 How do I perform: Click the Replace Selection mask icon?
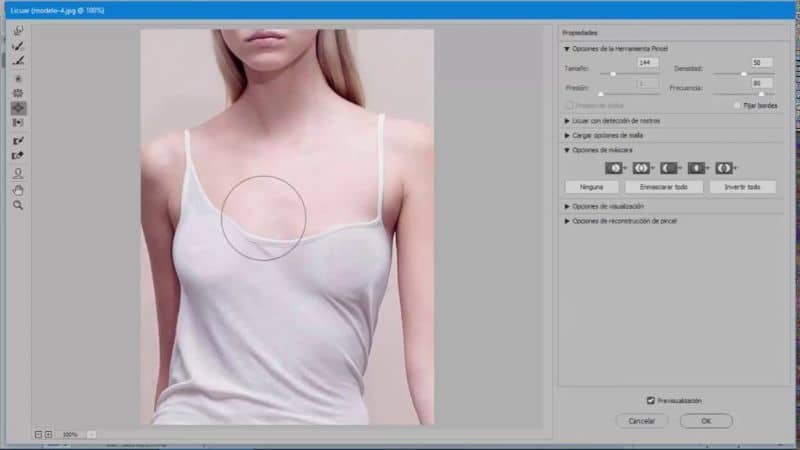pyautogui.click(x=614, y=168)
